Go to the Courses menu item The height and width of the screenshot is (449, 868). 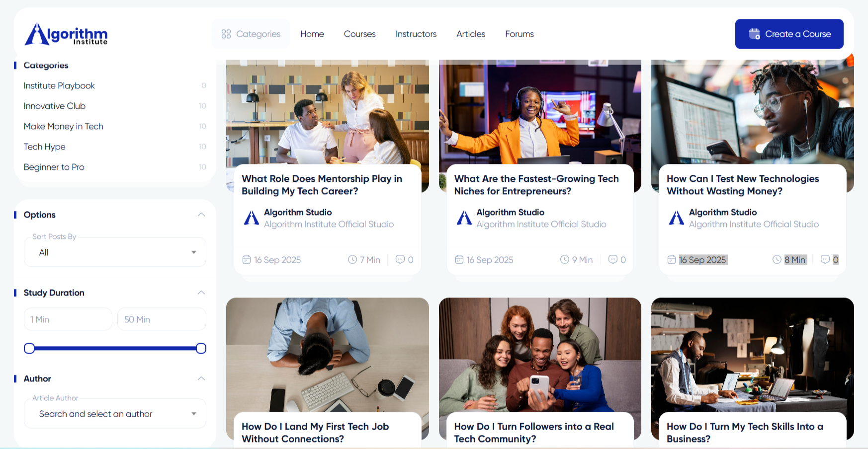359,34
